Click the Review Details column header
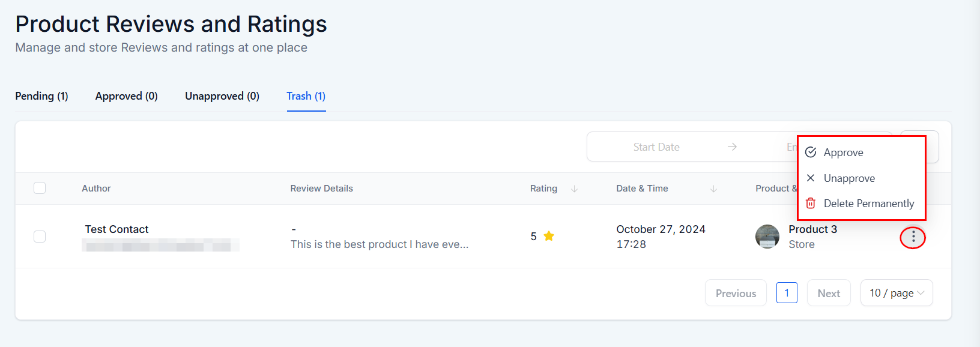Screen dimensions: 980x347 (x=321, y=189)
